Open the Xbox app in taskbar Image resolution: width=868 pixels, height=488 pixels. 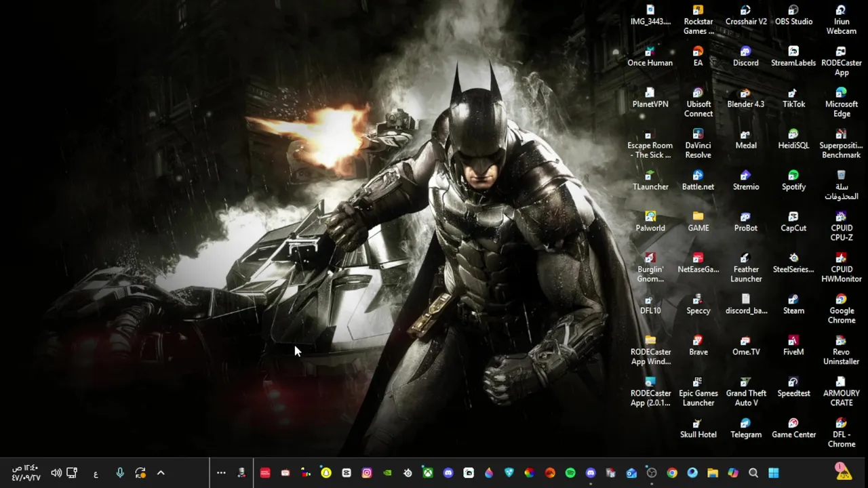click(x=428, y=473)
